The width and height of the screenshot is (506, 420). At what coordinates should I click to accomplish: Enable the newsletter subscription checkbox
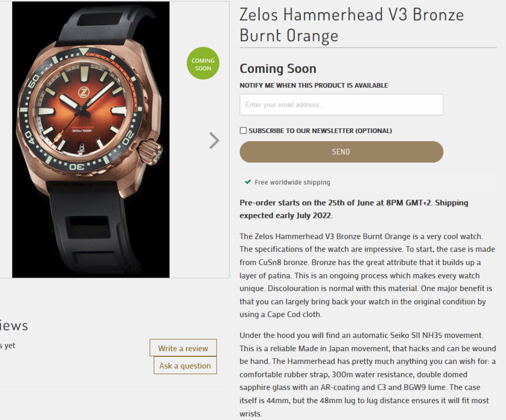[243, 130]
